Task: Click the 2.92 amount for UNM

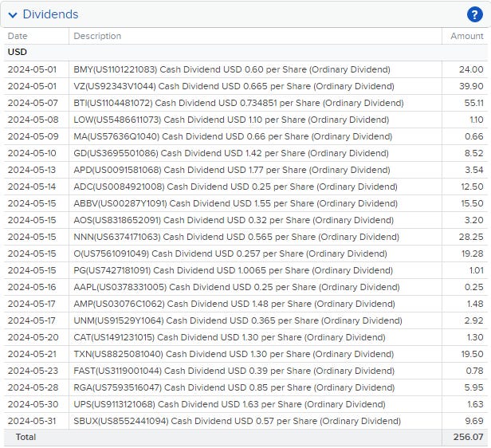Action: [x=475, y=320]
